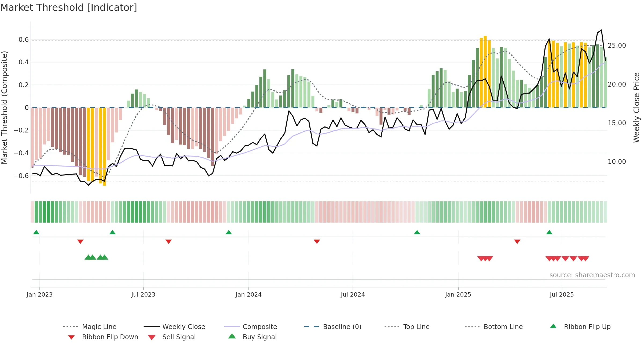The width and height of the screenshot is (644, 362).
Task: Click the Jan 2024 x-axis label
Action: pos(248,294)
